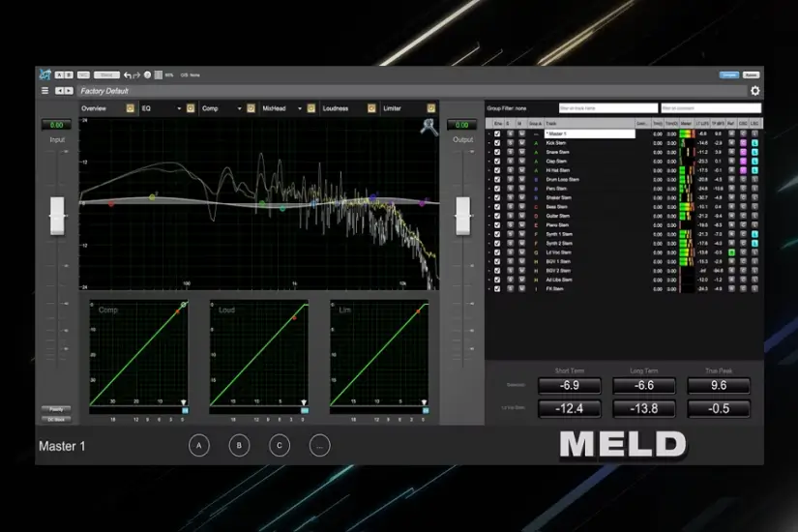798x532 pixels.
Task: Click the snapshot ellipsis button
Action: [319, 446]
